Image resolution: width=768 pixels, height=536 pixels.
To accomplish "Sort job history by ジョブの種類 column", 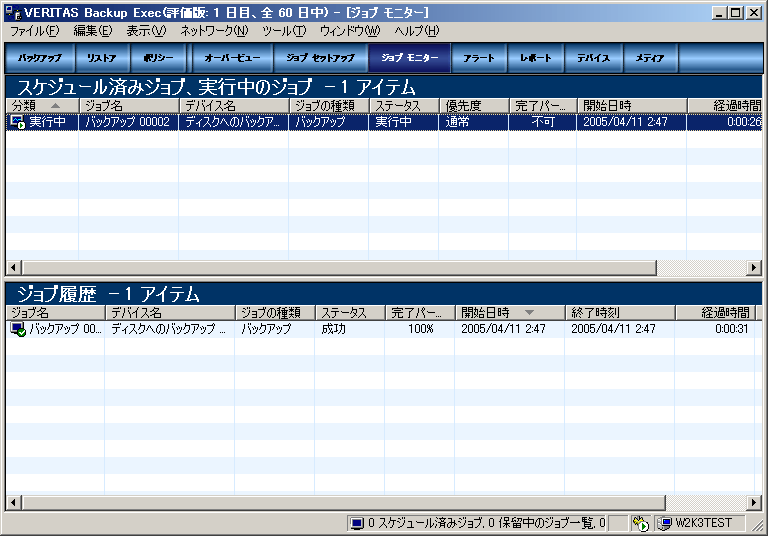I will (275, 313).
